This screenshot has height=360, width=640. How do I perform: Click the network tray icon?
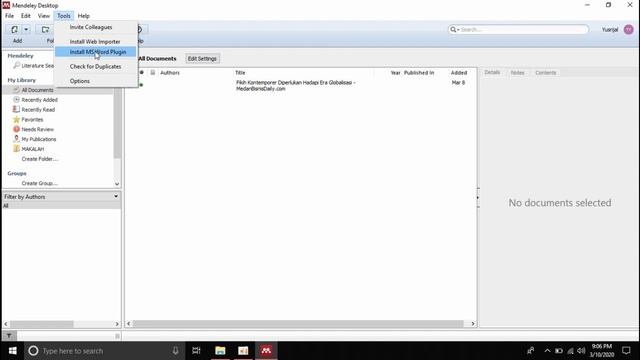[570, 351]
